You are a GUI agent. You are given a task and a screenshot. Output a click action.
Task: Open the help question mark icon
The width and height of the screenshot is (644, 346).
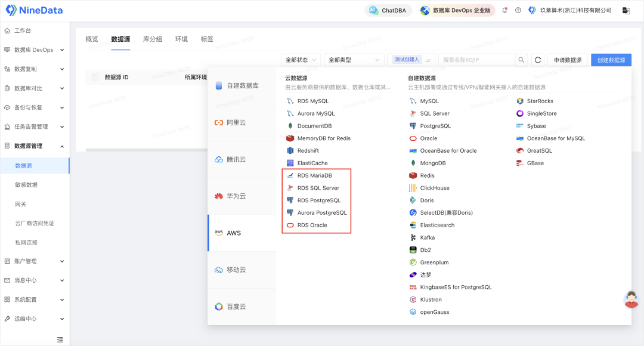point(518,11)
